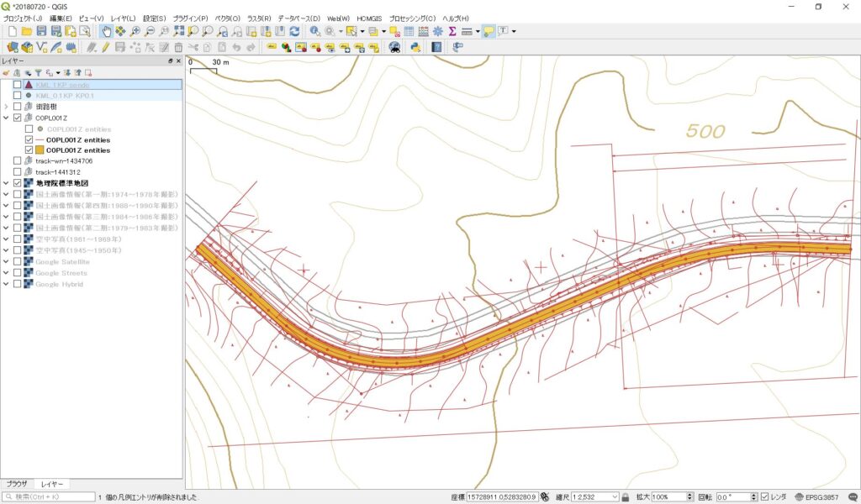Click the statistical summary sigma icon
Screen dimensions: 861x504
tap(452, 31)
